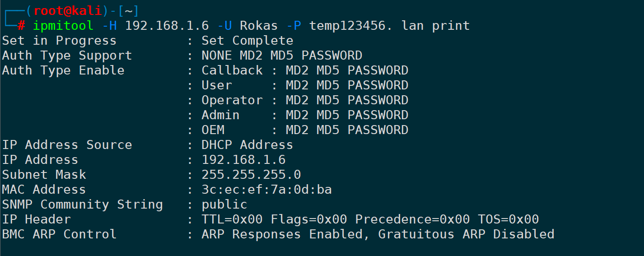This screenshot has width=644, height=256.
Task: Click the 'Operator' auth type entry
Action: (x=232, y=100)
